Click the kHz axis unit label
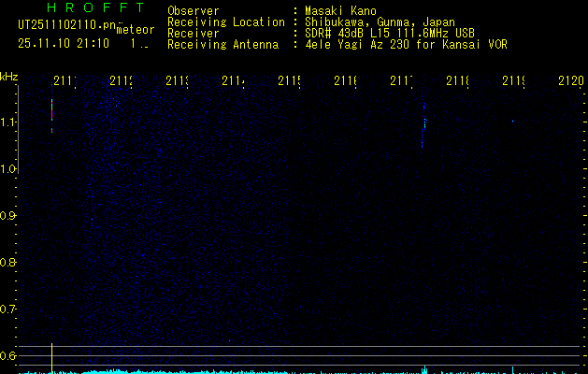This screenshot has width=588, height=374. [9, 78]
